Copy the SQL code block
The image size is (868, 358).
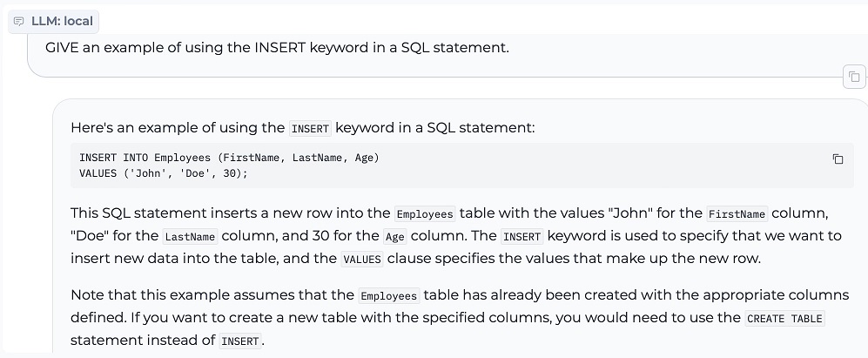pyautogui.click(x=838, y=159)
